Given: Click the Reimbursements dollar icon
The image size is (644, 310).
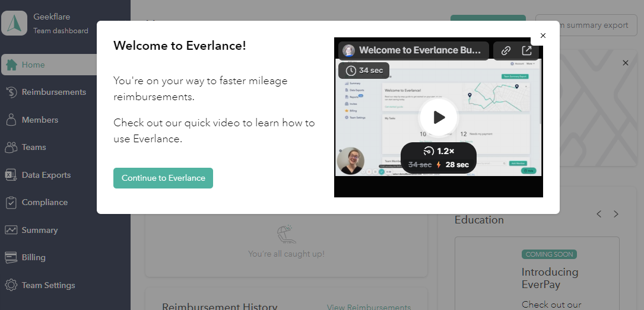Looking at the screenshot, I should point(11,92).
